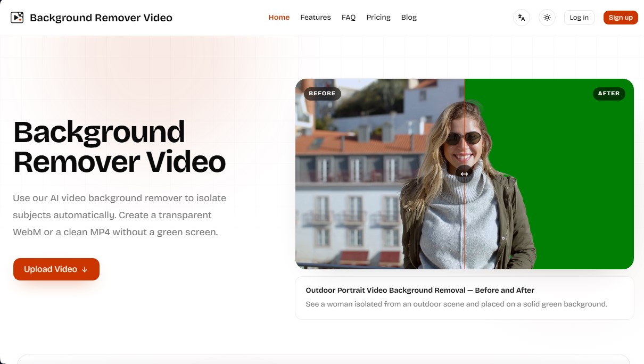Grab the before/after comparison slider handle

point(464,174)
